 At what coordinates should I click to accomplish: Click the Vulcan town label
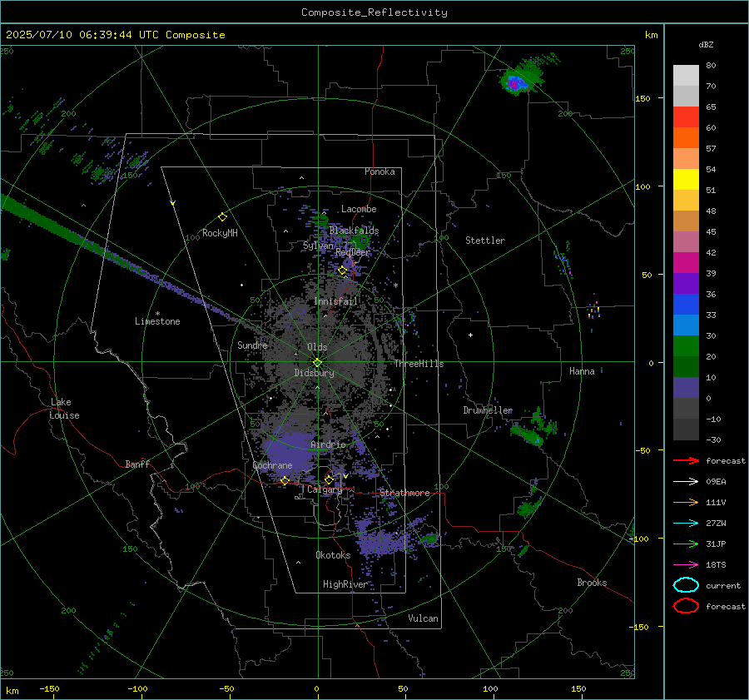tap(424, 618)
